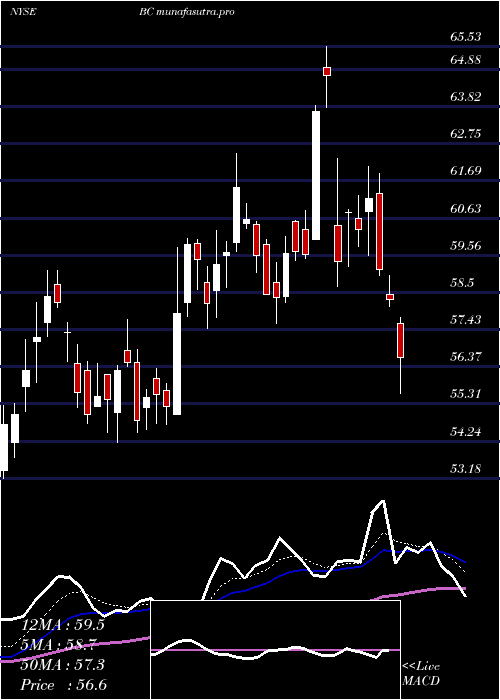Click the last red candlestick near 56.37

click(x=400, y=341)
